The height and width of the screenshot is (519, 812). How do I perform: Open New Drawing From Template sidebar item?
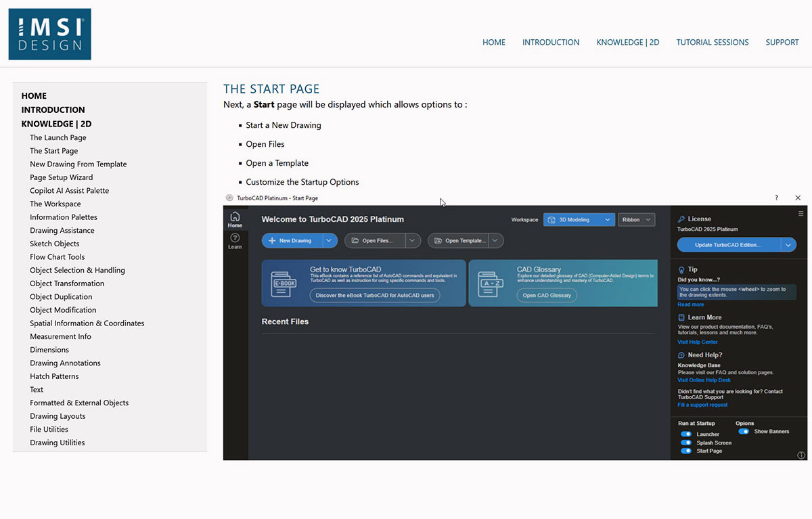(78, 164)
